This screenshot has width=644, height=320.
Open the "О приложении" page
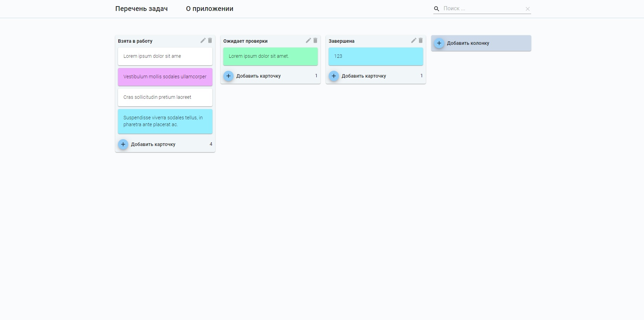[209, 9]
